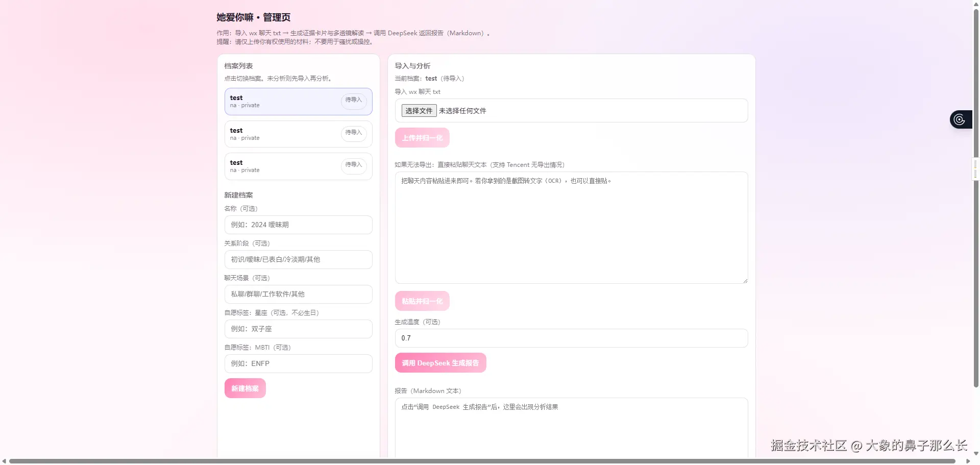Click the dark circular floating side icon
The width and height of the screenshot is (980, 465).
coord(960,119)
